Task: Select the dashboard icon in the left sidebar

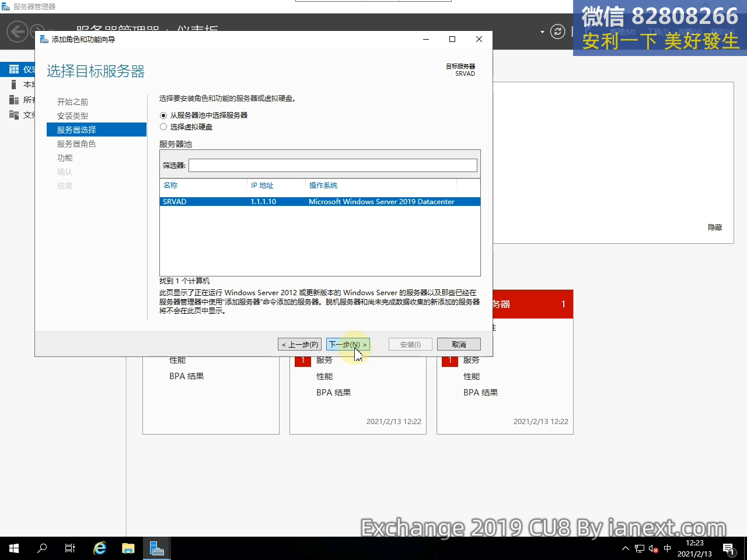Action: (x=14, y=69)
